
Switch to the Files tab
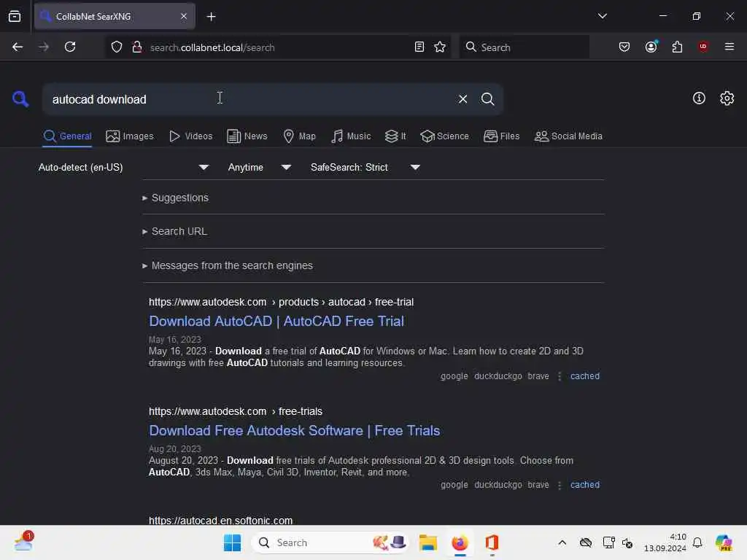tap(501, 136)
